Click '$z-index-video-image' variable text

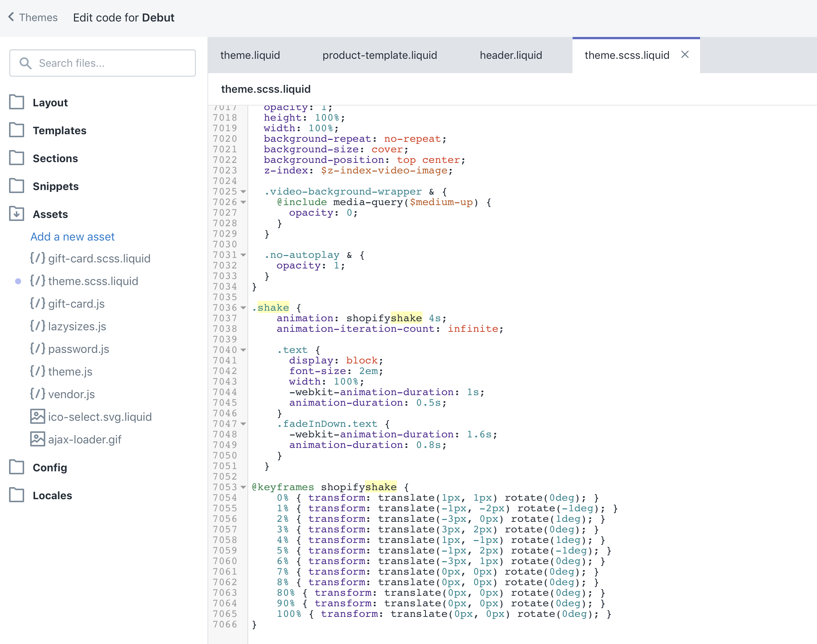(384, 170)
